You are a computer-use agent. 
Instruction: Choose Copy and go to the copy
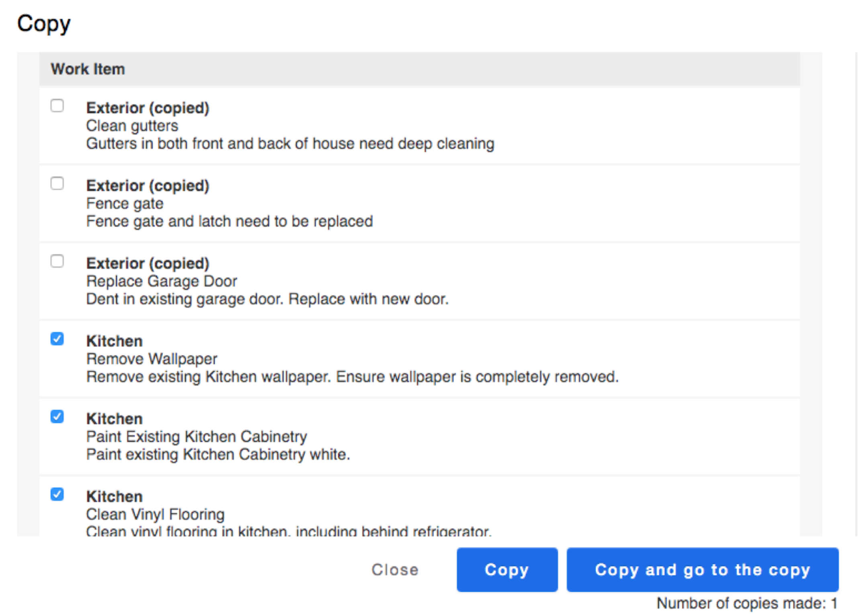702,569
